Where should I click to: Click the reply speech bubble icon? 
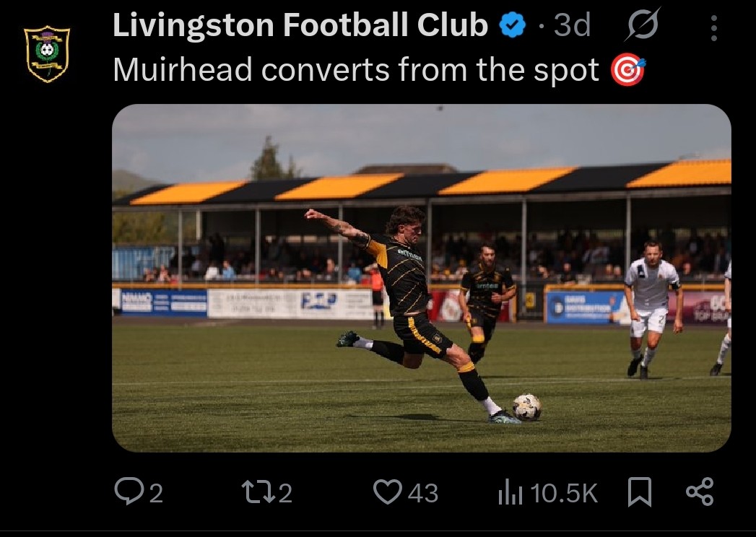[x=128, y=492]
